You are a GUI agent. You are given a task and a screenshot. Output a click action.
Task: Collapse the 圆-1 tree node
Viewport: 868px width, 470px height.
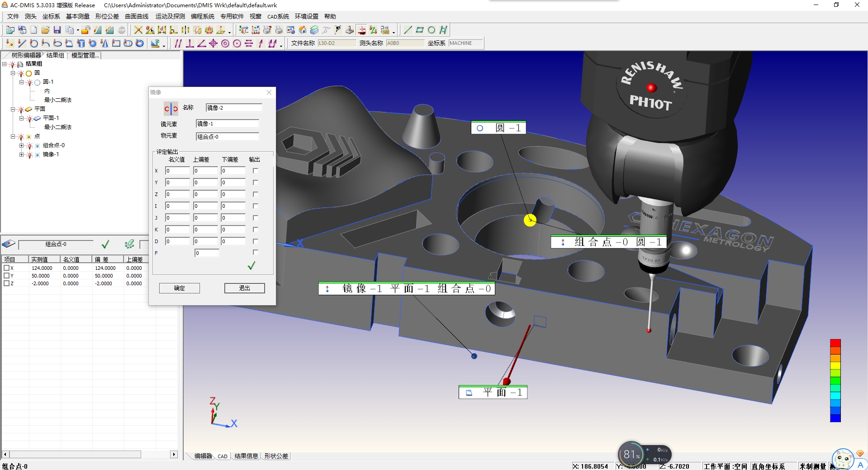coord(21,82)
